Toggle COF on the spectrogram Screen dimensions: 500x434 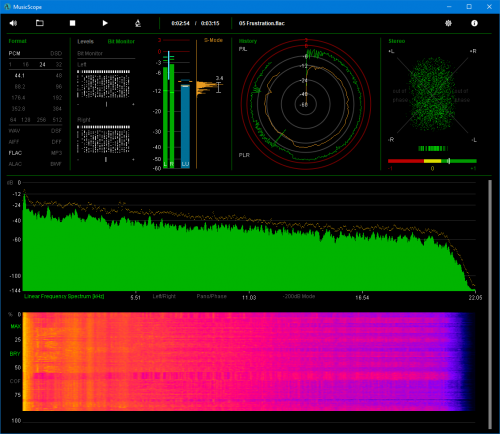[x=15, y=381]
